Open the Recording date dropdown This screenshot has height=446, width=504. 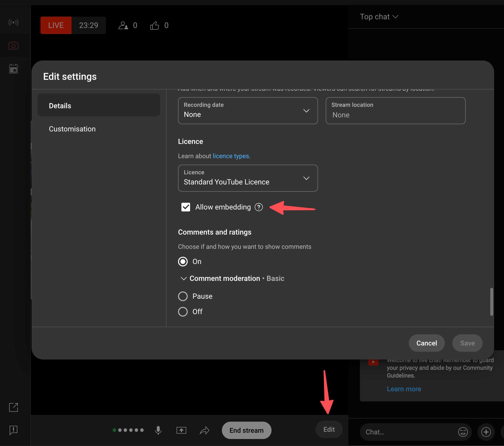point(248,110)
